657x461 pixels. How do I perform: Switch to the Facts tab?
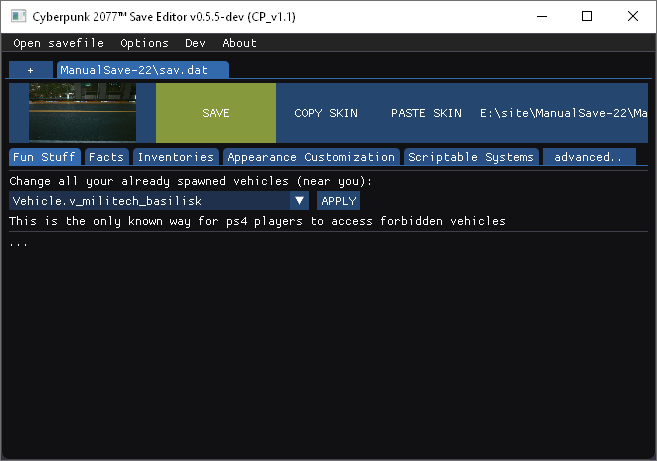pyautogui.click(x=106, y=157)
